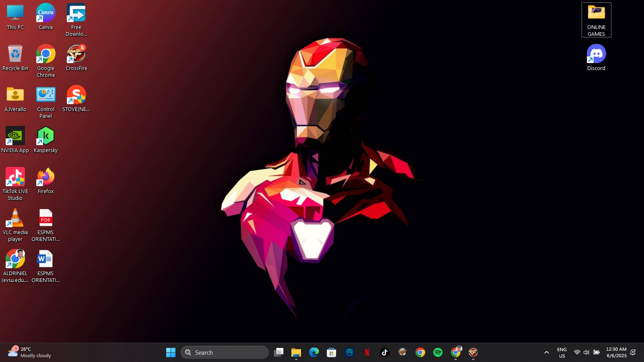This screenshot has height=362, width=644.
Task: Open the Windows Start menu
Action: tap(171, 352)
